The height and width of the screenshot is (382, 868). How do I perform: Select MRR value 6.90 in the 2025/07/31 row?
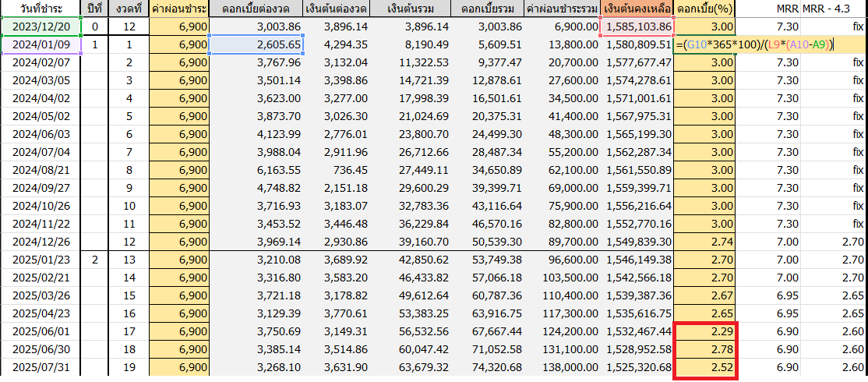click(767, 367)
